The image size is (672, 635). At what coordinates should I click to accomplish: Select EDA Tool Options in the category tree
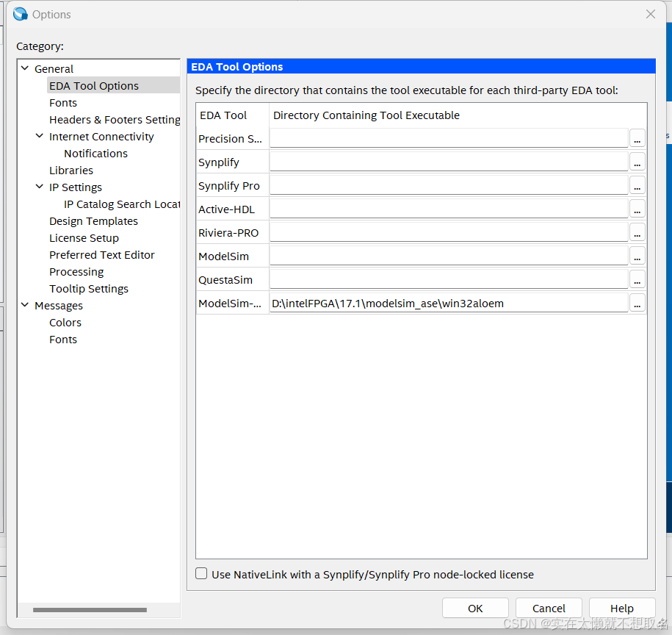pyautogui.click(x=94, y=86)
